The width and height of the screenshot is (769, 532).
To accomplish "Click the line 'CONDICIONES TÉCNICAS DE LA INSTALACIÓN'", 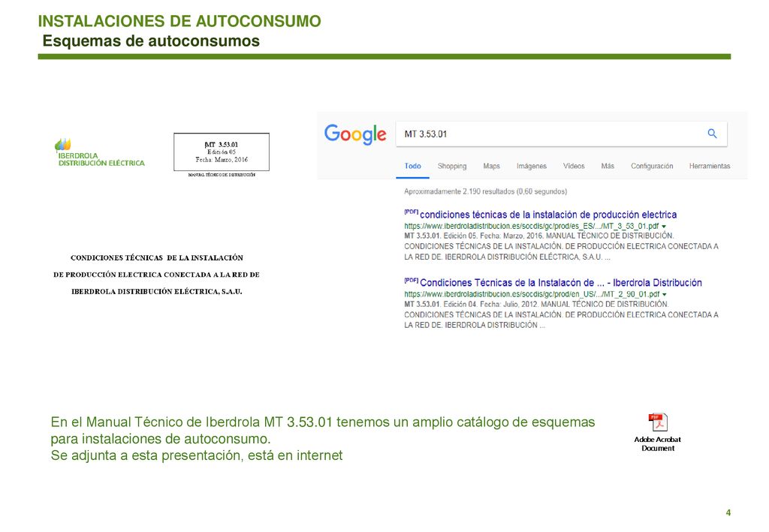I will [157, 257].
